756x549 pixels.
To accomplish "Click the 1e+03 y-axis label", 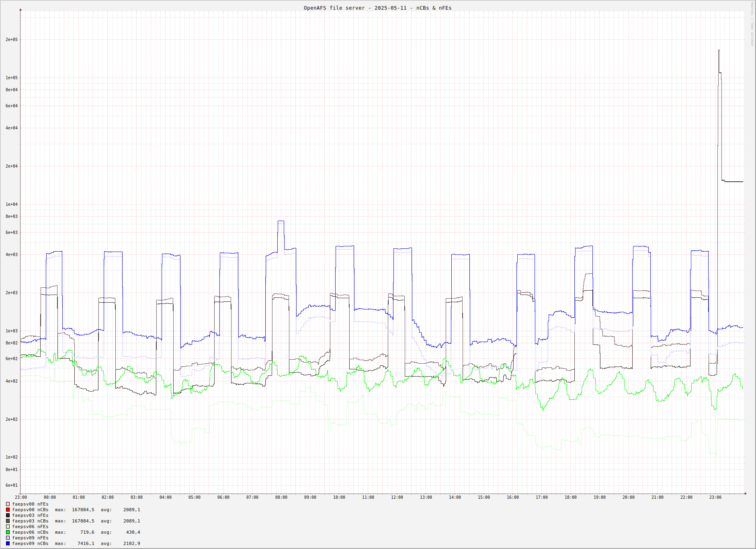I will (x=12, y=331).
